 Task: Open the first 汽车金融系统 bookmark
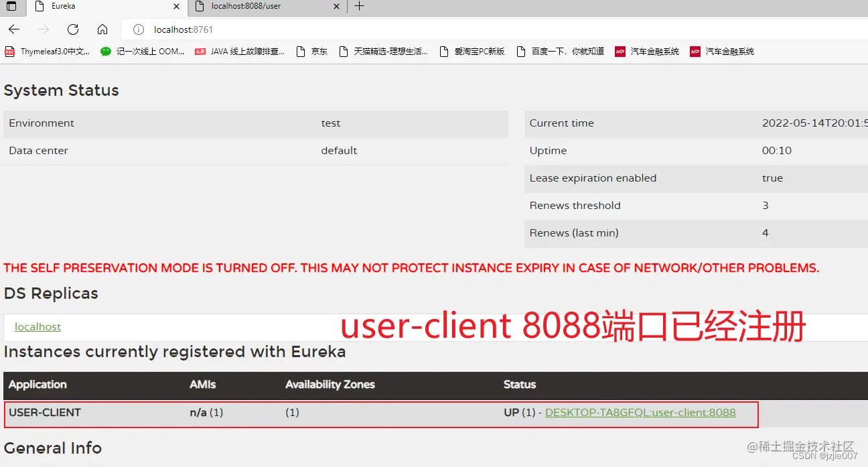[647, 52]
